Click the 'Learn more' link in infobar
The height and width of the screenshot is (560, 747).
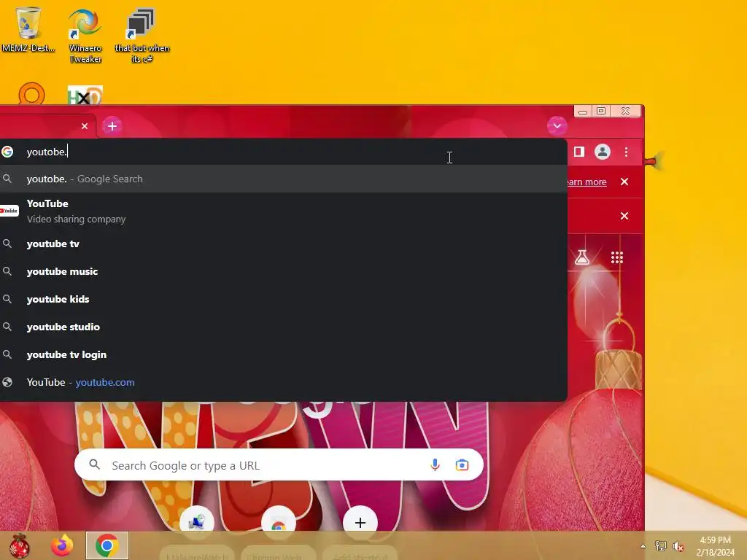coord(587,182)
